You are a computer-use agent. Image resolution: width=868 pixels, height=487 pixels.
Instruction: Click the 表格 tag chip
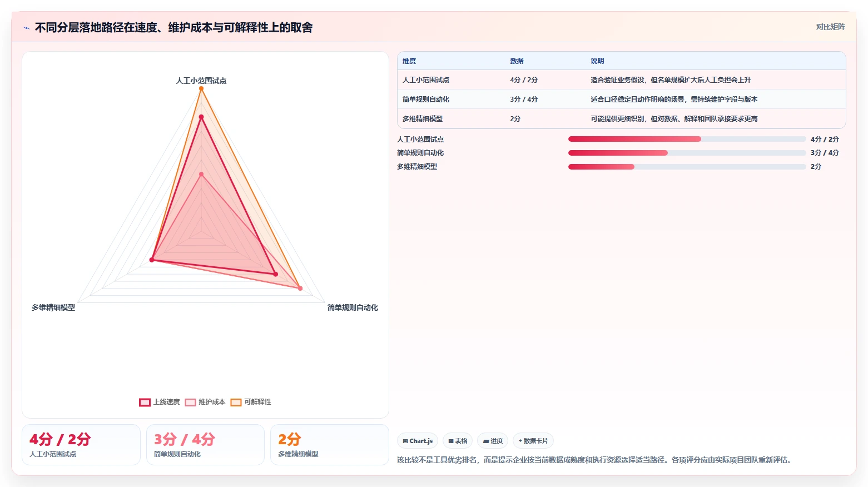tap(458, 441)
